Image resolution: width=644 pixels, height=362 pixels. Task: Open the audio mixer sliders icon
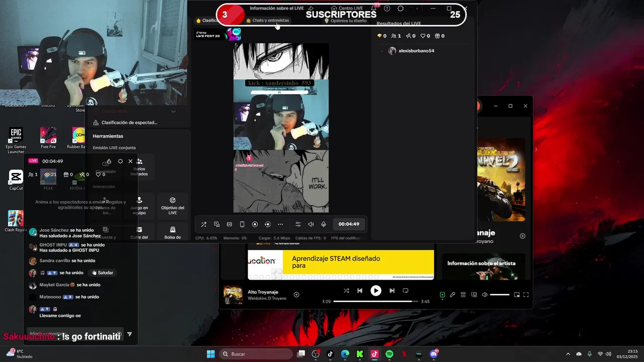click(x=298, y=224)
